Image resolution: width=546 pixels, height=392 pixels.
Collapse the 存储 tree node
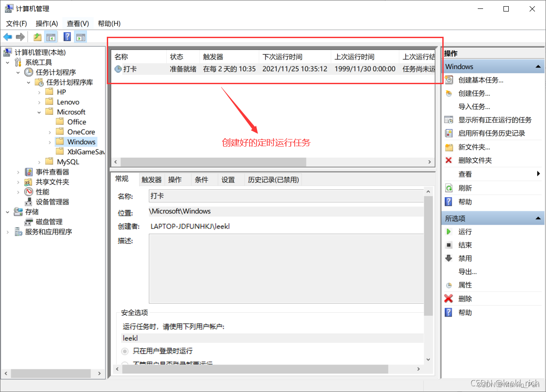pyautogui.click(x=8, y=212)
